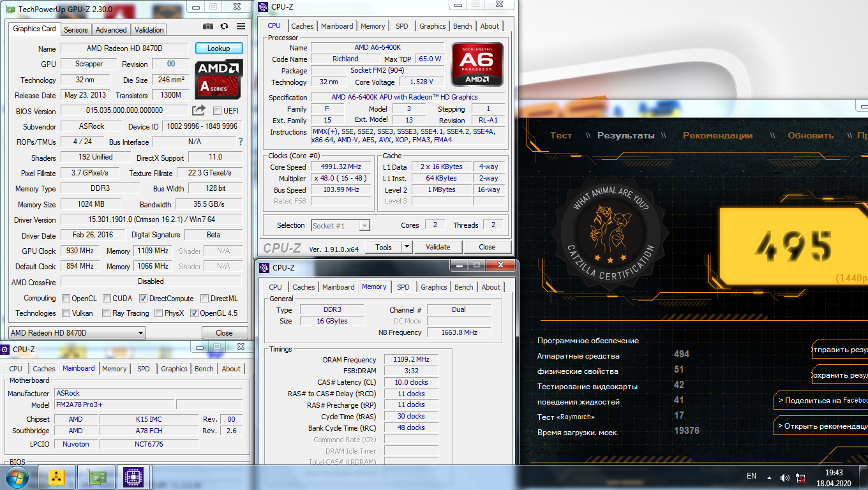Open About tab in the CPU-Z Mainboard window

click(x=231, y=369)
